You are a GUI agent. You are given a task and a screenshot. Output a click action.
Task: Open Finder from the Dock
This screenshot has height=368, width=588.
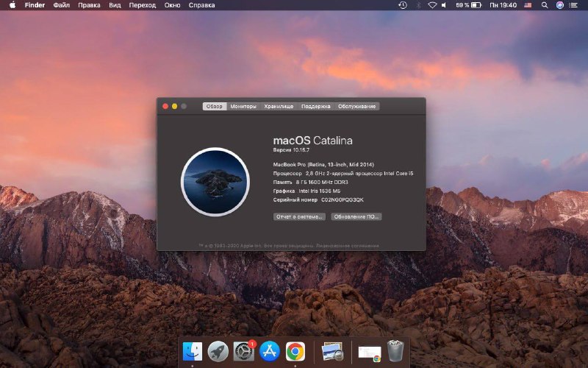(x=193, y=352)
